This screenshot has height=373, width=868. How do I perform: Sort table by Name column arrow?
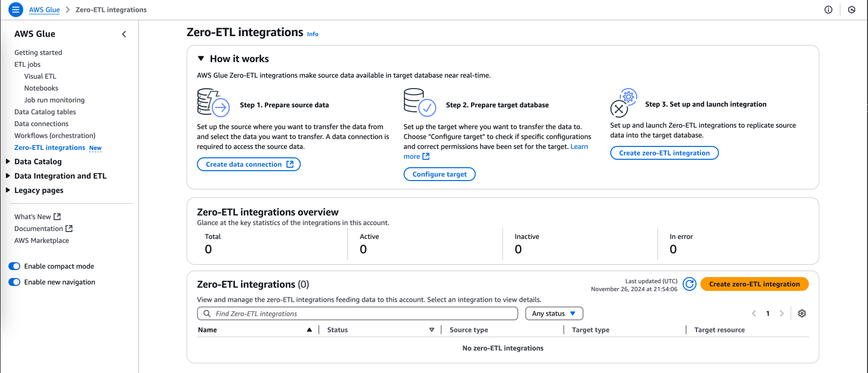coord(309,330)
